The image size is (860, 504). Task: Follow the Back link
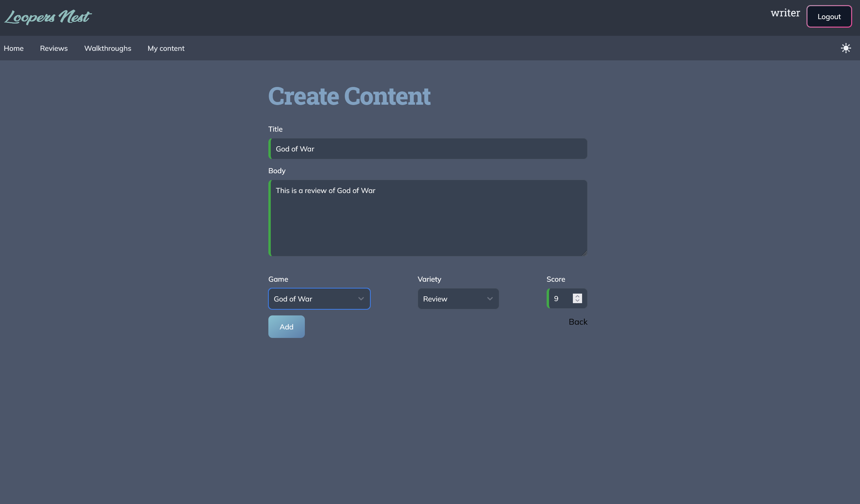[577, 322]
